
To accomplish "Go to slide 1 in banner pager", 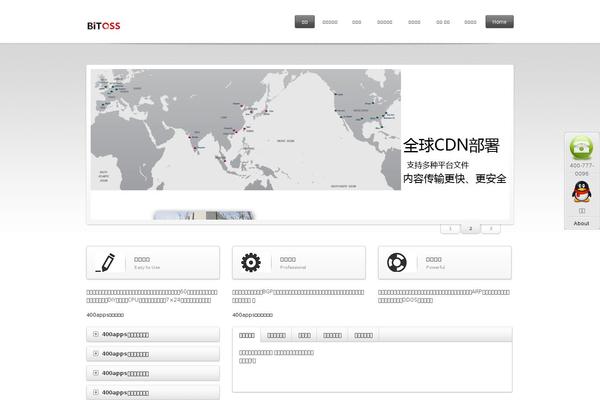I will point(450,229).
